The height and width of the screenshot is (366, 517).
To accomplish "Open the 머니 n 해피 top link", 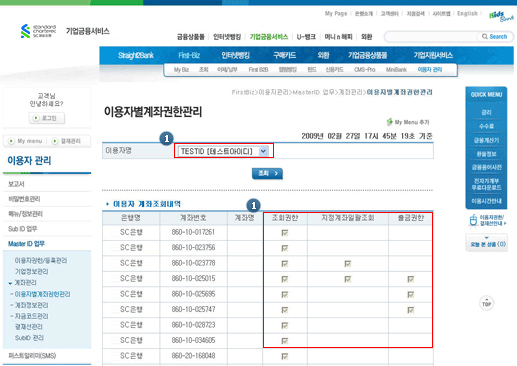I will [338, 37].
